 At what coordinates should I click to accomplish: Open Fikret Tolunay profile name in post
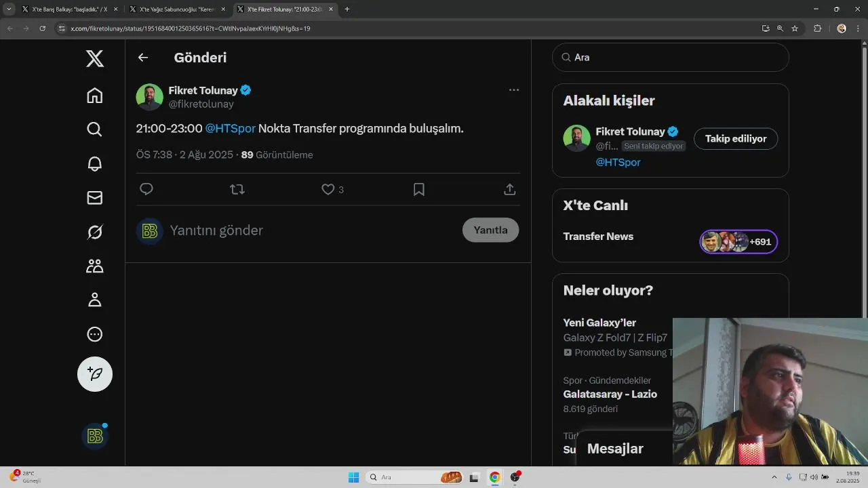tap(203, 90)
